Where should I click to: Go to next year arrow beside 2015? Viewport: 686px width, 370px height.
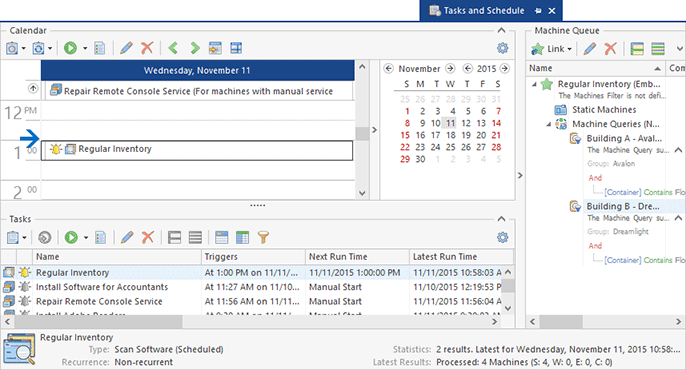pos(505,69)
